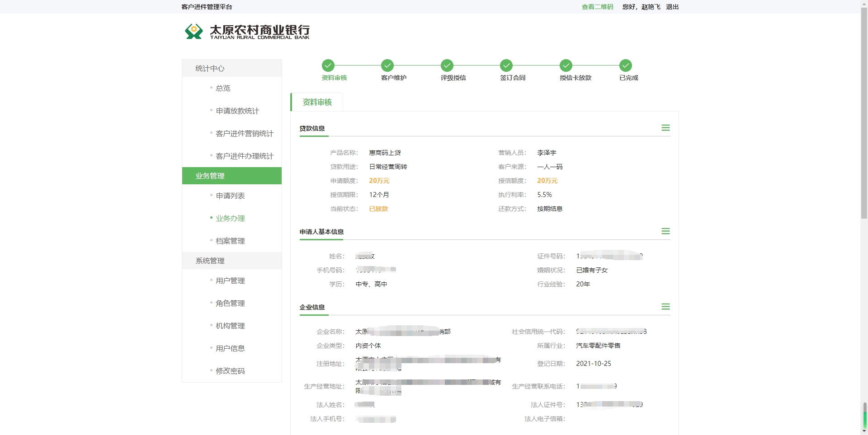Image resolution: width=868 pixels, height=435 pixels.
Task: Open 申请放款统计 in the sidebar
Action: point(237,111)
